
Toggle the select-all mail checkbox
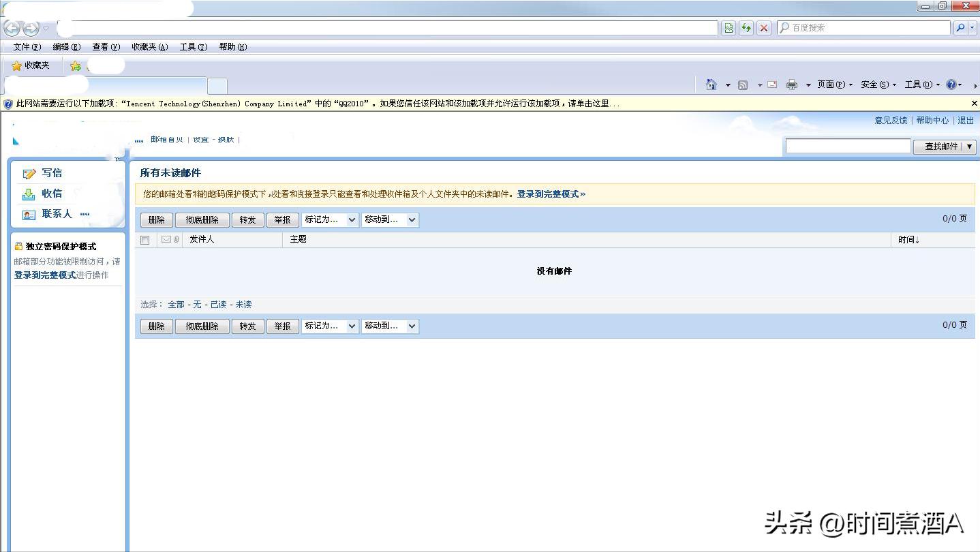144,239
